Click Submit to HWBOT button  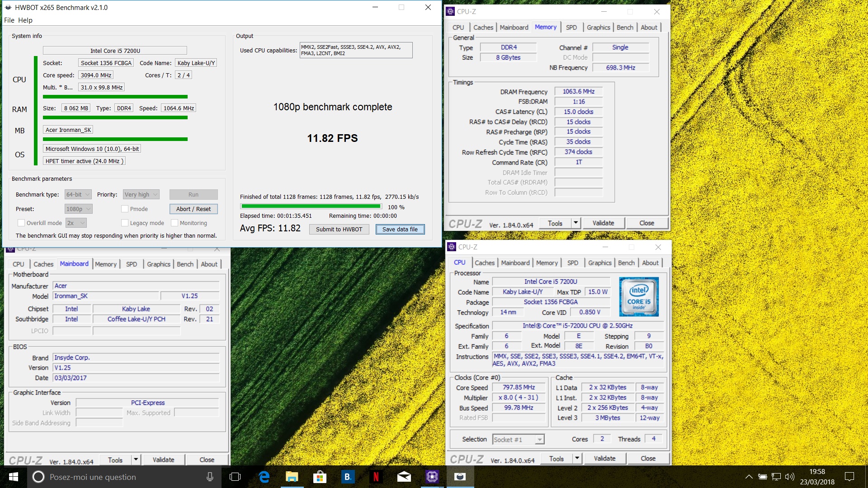coord(339,229)
